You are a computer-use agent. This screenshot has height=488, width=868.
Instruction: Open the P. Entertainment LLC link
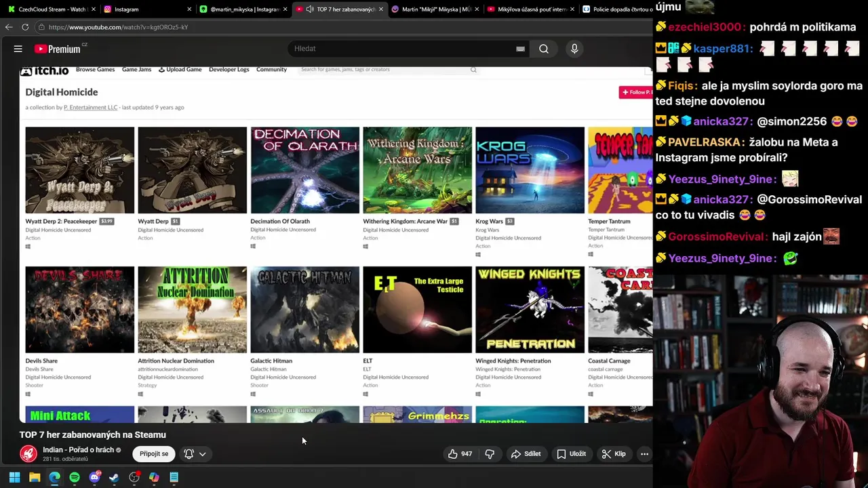(90, 107)
